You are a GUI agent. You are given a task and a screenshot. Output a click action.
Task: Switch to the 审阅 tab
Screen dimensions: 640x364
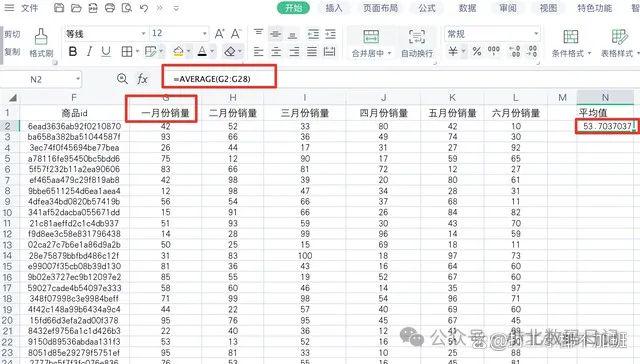tap(508, 8)
